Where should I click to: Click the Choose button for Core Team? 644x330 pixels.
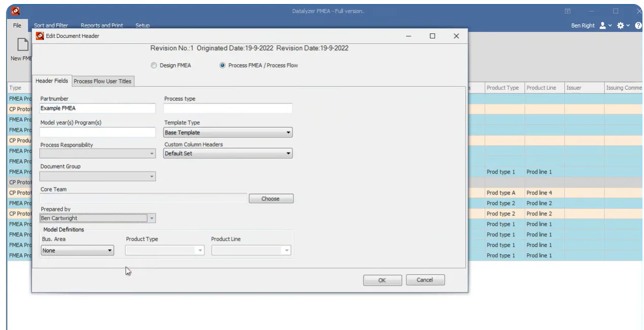[x=271, y=199]
